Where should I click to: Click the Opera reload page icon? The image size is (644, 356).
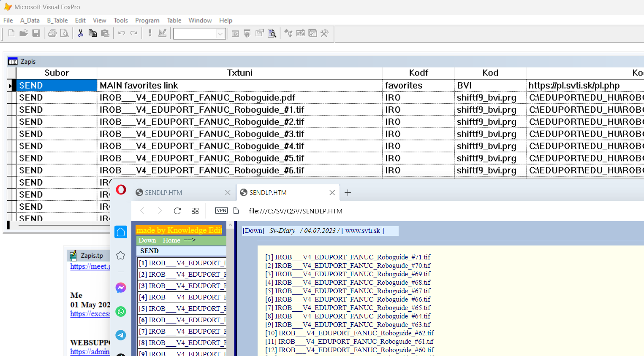[x=177, y=211]
